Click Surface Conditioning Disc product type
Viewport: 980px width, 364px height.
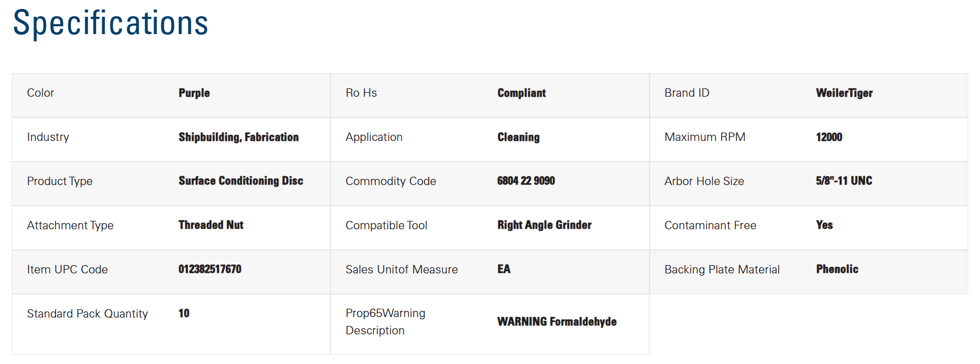(x=240, y=181)
